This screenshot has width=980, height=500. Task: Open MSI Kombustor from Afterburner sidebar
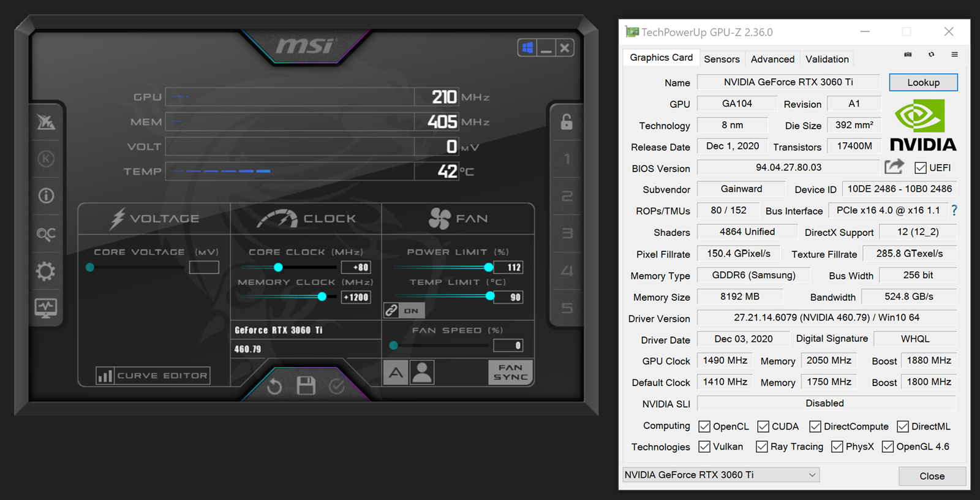click(46, 122)
